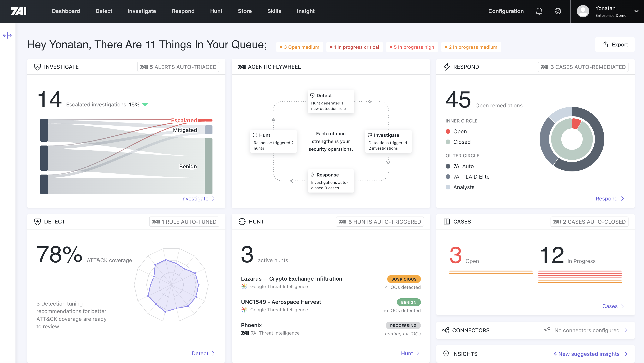Expand the Connectors row chevron
644x363 pixels.
pyautogui.click(x=626, y=330)
